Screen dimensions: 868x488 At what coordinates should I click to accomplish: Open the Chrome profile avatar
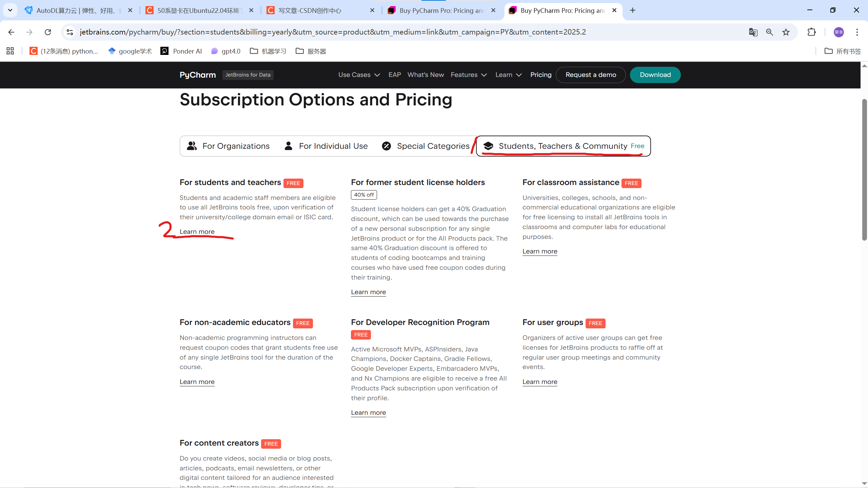coord(839,32)
